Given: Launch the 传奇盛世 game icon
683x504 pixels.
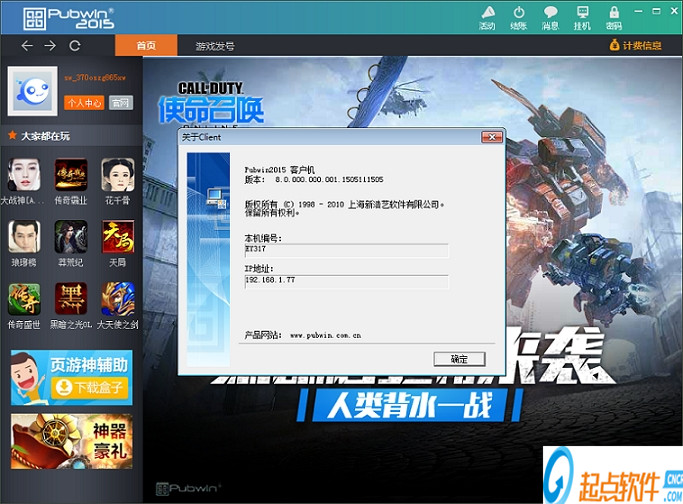Looking at the screenshot, I should click(x=24, y=299).
